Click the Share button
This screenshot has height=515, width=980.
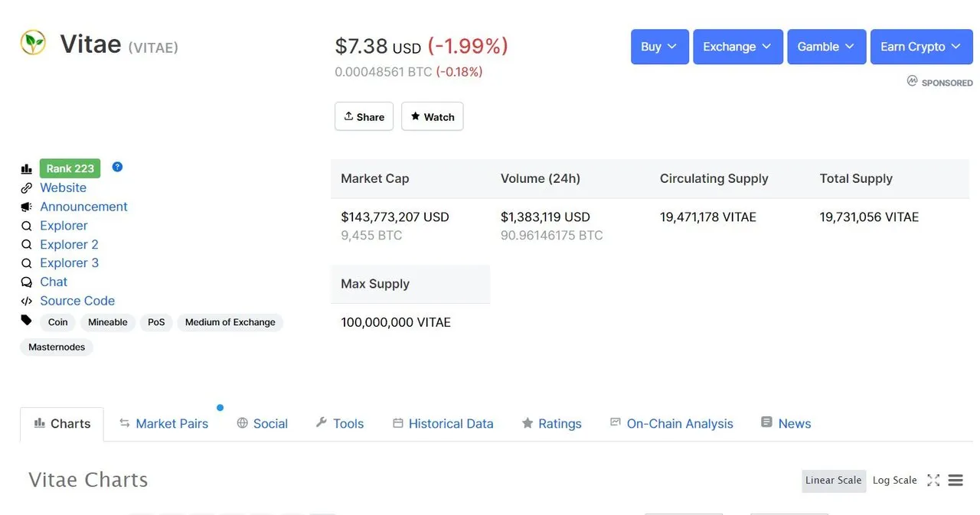[364, 116]
